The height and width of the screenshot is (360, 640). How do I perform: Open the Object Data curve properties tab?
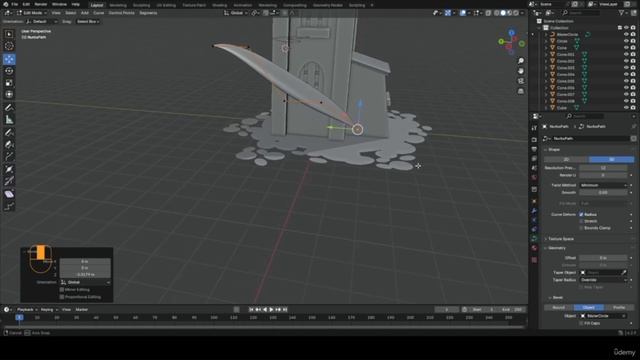point(534,238)
